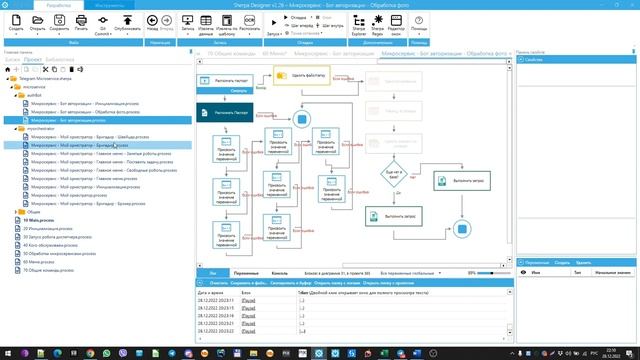Click the Git Commit icon

(103, 20)
